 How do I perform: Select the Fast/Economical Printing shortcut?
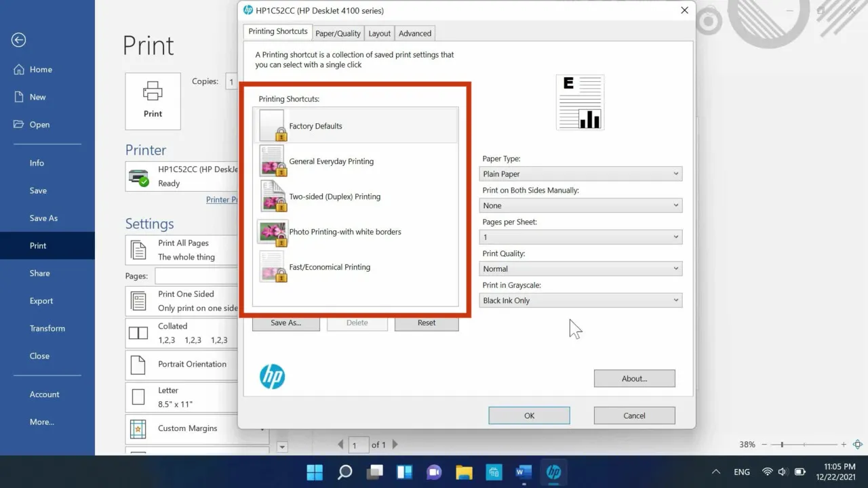point(330,267)
